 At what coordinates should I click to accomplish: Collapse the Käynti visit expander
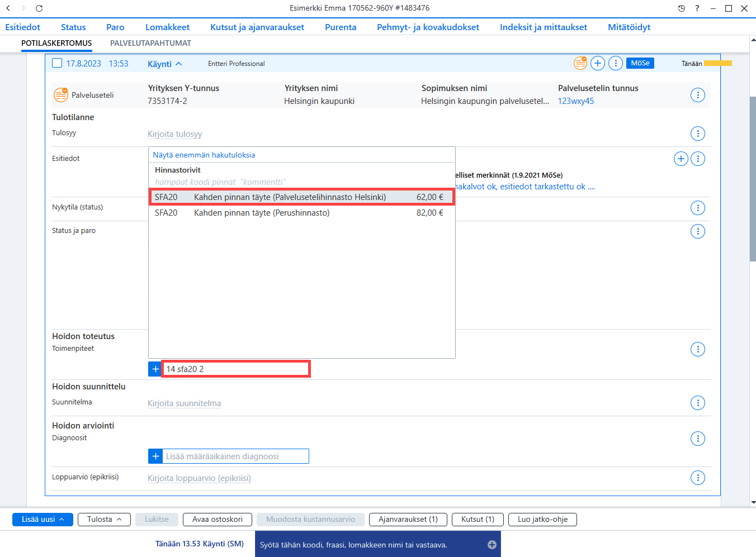(165, 64)
